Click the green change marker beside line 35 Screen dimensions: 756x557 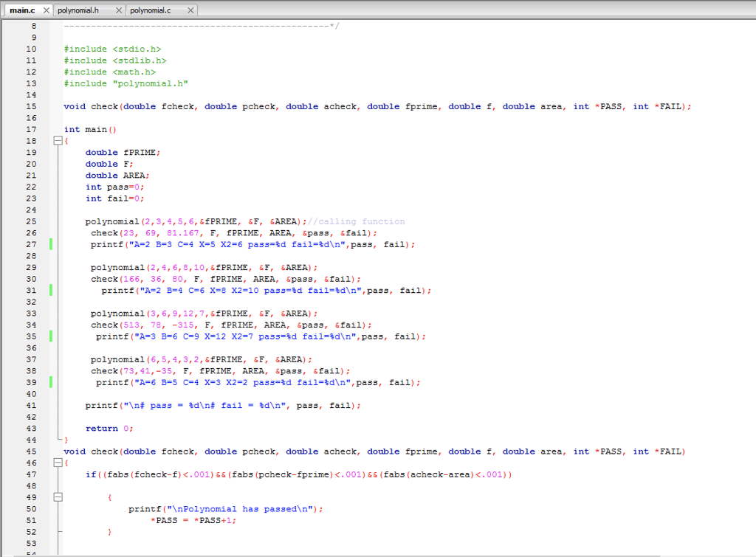[x=51, y=336]
